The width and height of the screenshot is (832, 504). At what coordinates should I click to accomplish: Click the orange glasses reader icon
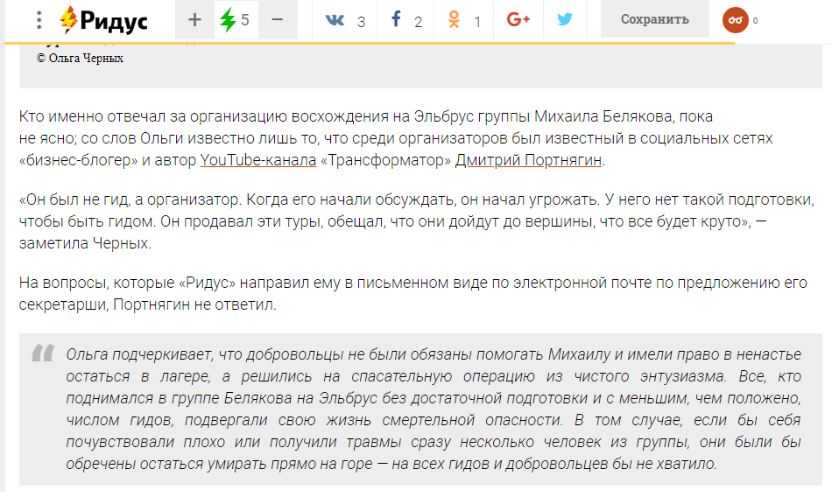point(735,20)
